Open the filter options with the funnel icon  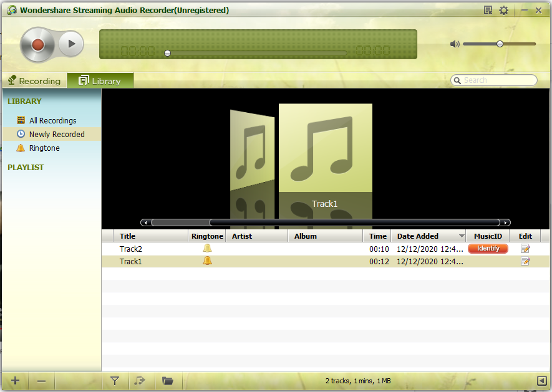115,380
